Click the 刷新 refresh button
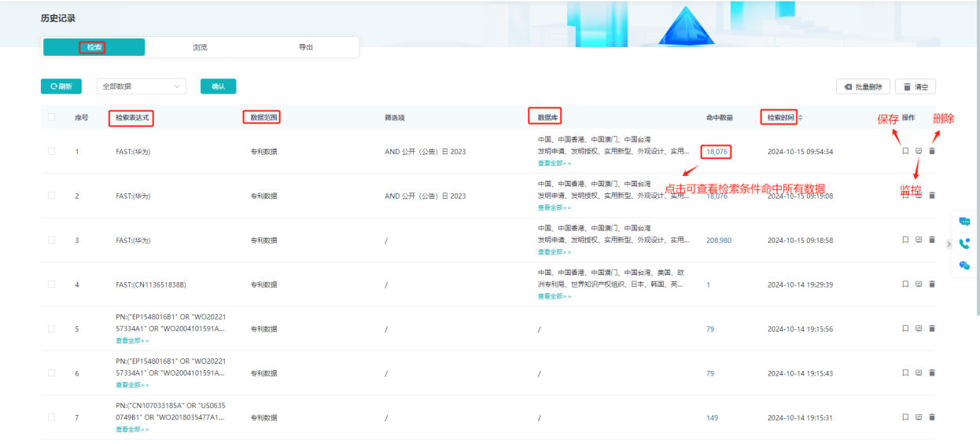980x444 pixels. click(61, 86)
